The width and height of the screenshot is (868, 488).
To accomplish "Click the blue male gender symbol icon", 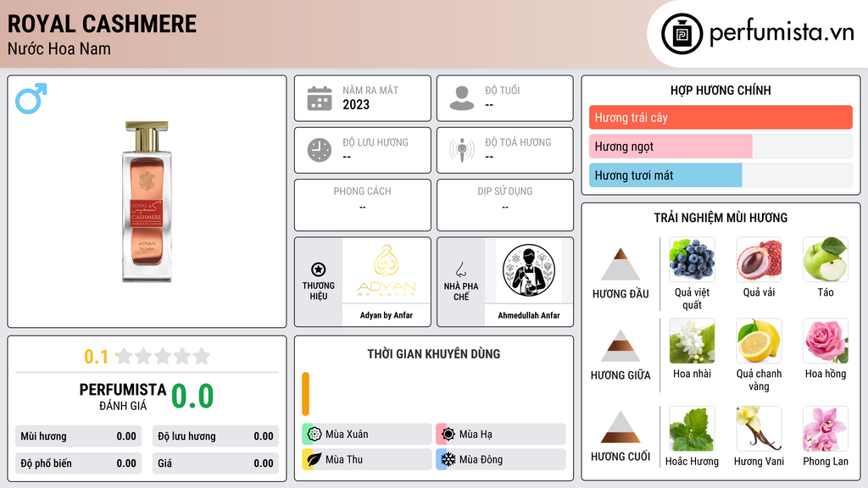I will [31, 98].
